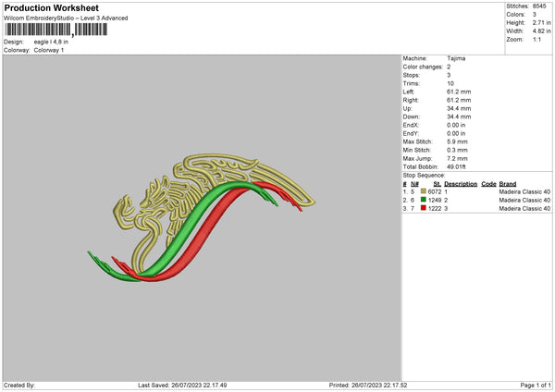Click the yellow thread color swatch

click(x=424, y=191)
